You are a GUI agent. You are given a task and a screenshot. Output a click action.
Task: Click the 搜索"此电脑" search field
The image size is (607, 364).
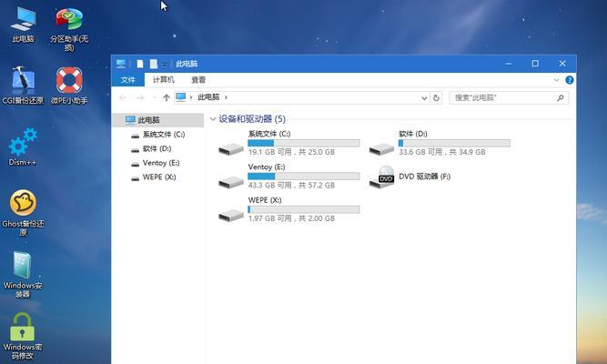(509, 98)
